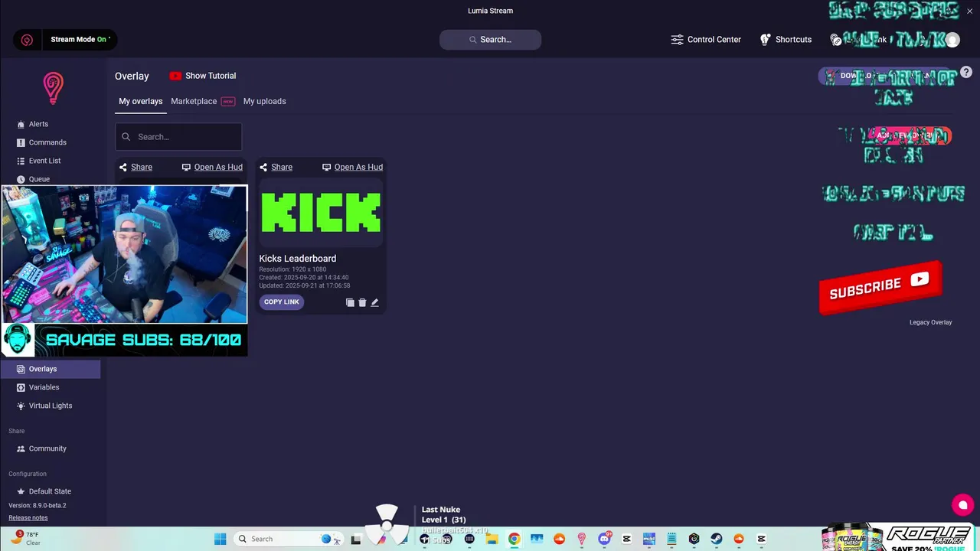Click Share on the webcam-covered overlay card
The width and height of the screenshot is (980, 551).
136,167
